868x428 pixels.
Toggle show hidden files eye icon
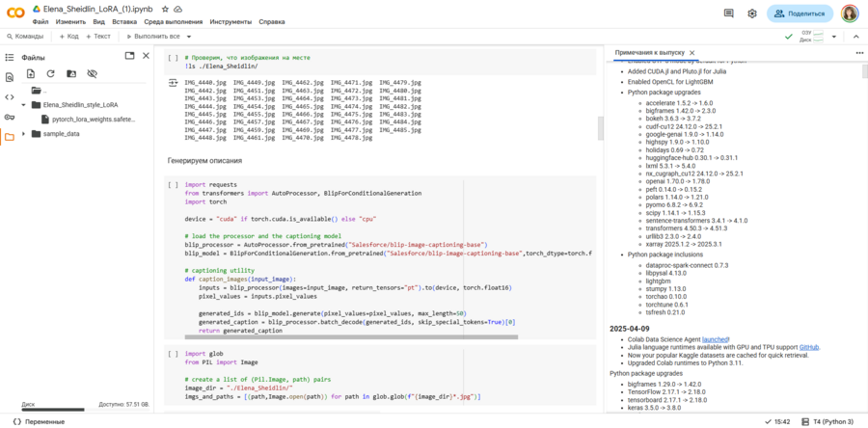(93, 74)
